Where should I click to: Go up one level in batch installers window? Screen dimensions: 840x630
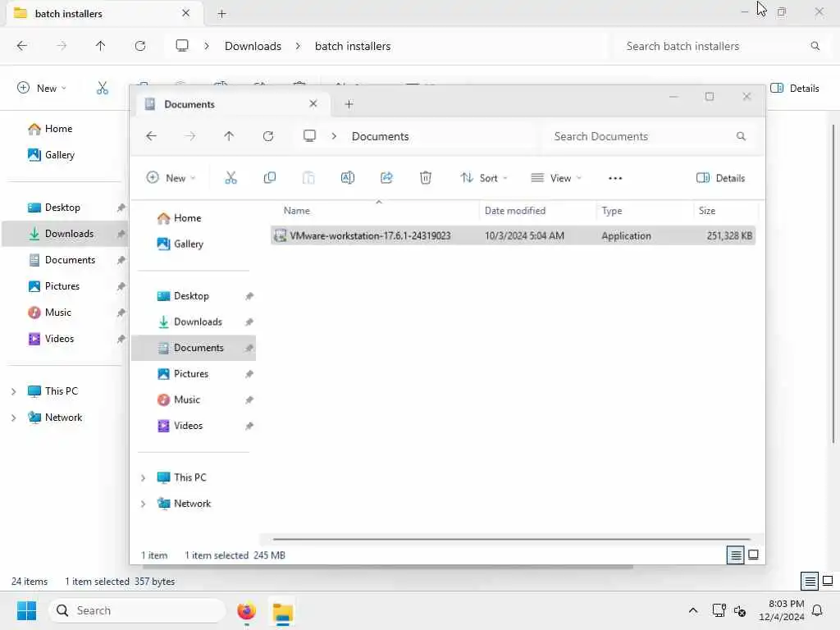click(x=100, y=46)
